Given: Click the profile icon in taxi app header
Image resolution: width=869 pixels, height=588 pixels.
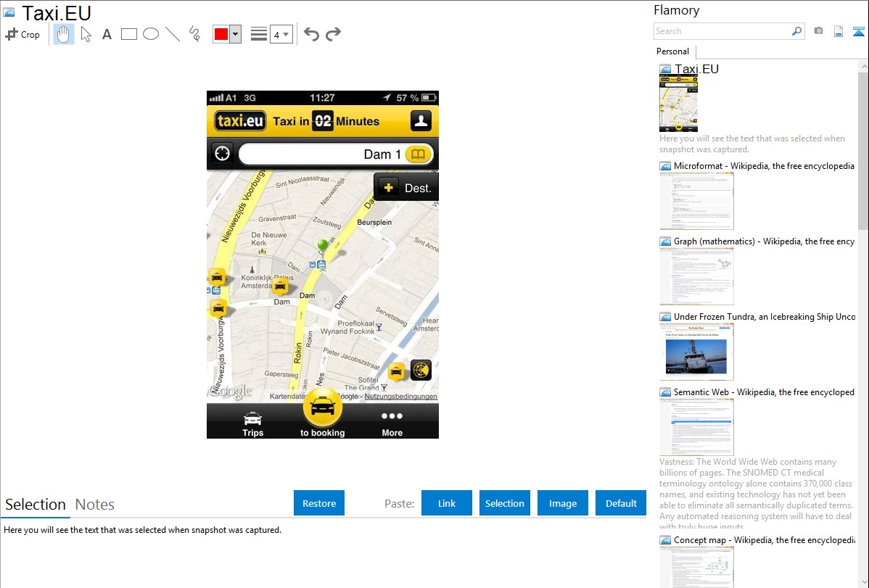Looking at the screenshot, I should (x=421, y=121).
